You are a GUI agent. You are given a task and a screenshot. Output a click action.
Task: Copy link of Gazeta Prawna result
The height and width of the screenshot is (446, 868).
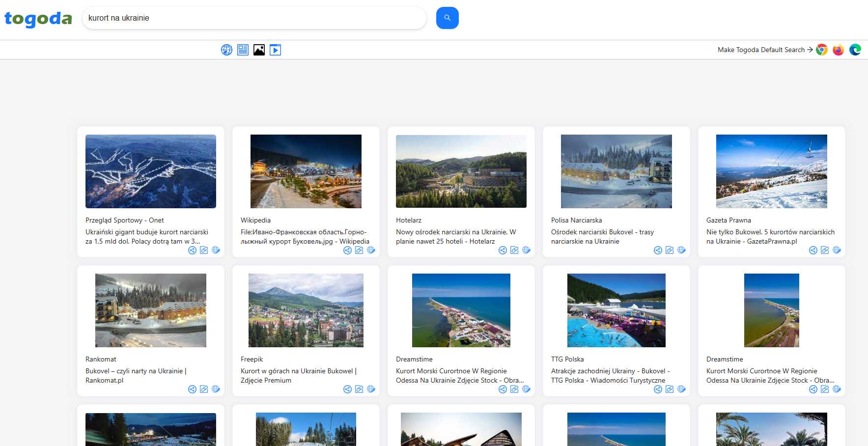click(825, 250)
